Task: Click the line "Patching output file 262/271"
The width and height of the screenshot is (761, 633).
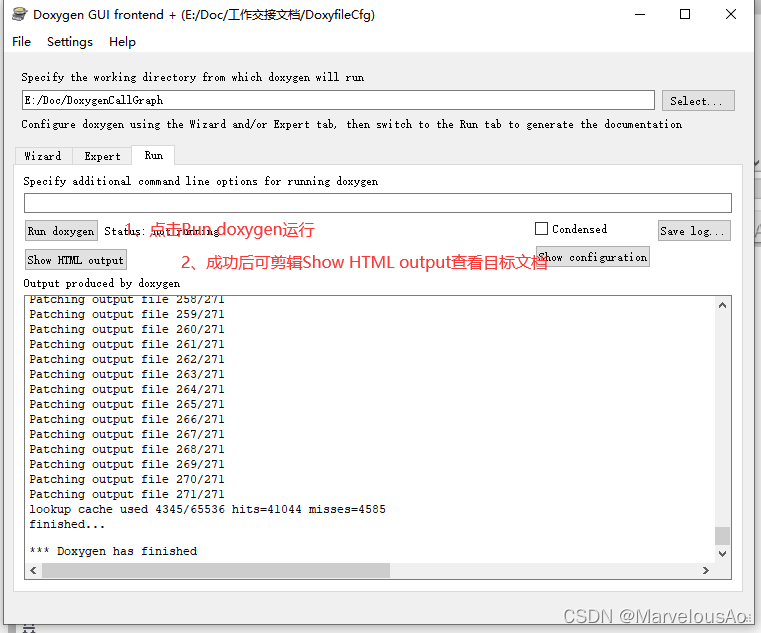Action: (127, 359)
